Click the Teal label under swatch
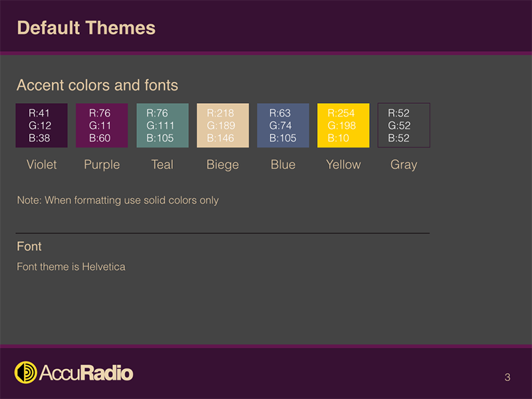Image resolution: width=532 pixels, height=399 pixels. tap(162, 164)
